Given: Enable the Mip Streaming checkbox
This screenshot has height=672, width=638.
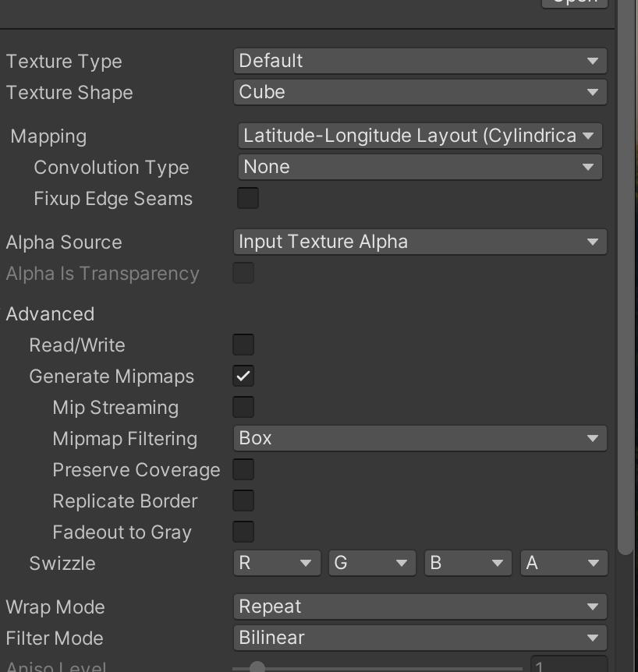Looking at the screenshot, I should (243, 407).
